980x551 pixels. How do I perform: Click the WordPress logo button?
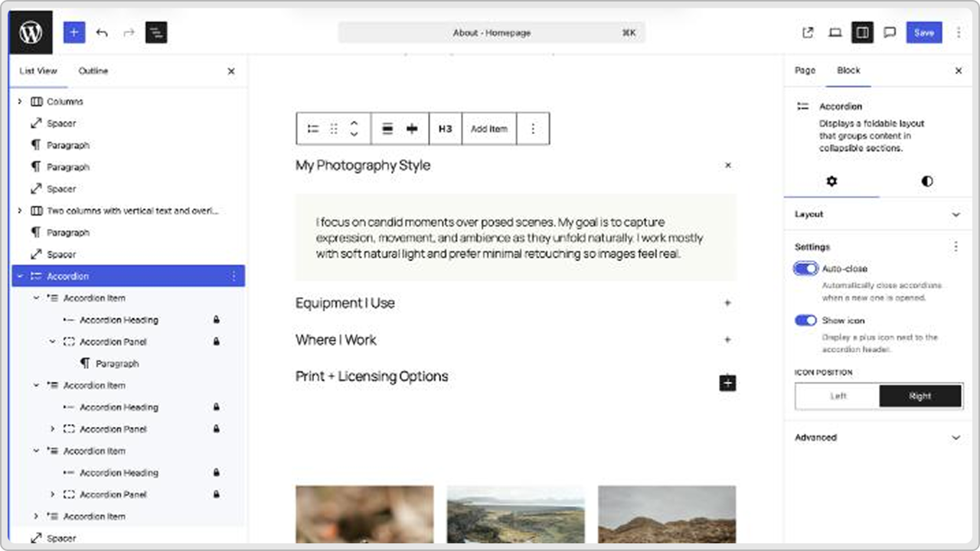pos(31,32)
